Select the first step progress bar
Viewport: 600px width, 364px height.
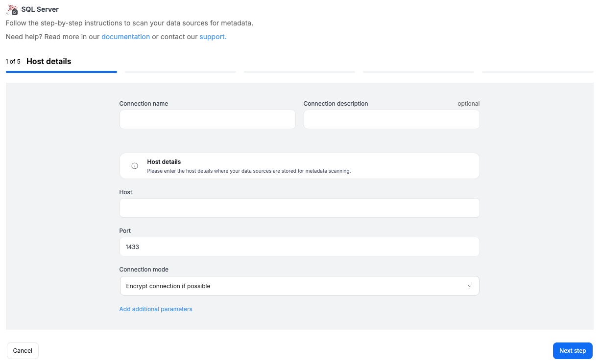[61, 72]
